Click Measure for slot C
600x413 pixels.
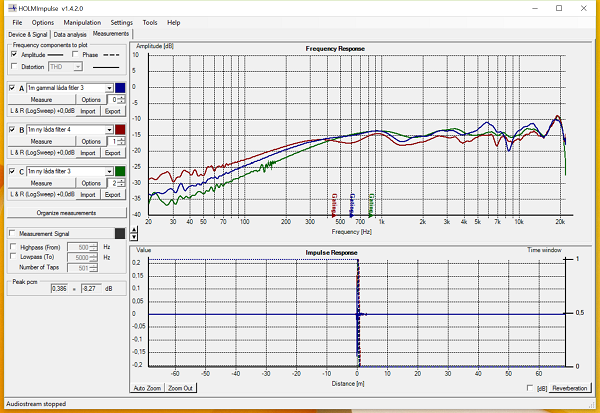[41, 183]
